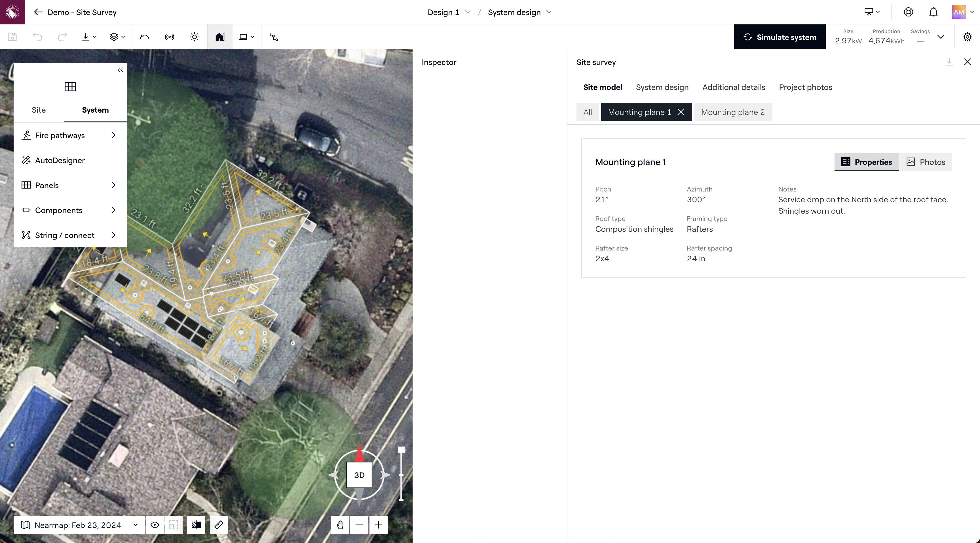Open the Nearmap imagery date dropdown

click(x=79, y=525)
